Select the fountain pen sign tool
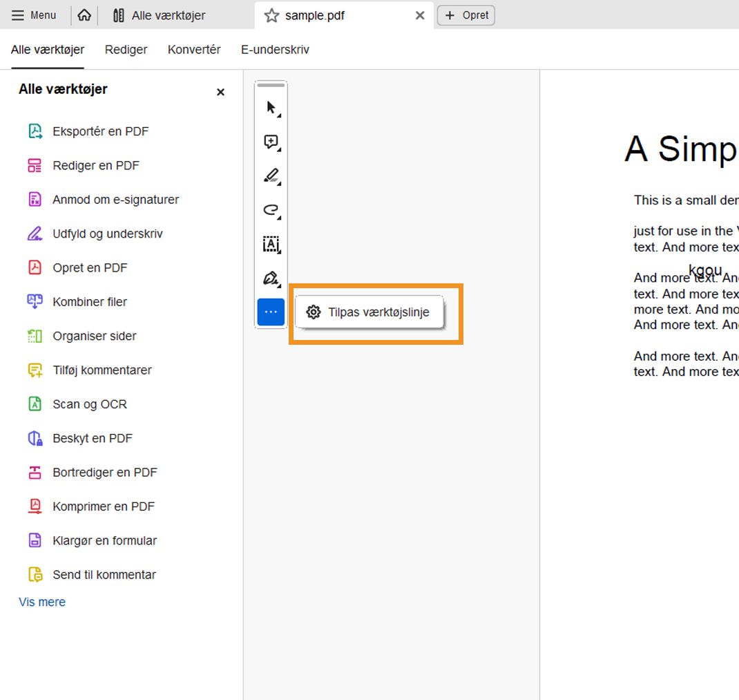This screenshot has height=700, width=739. pos(271,278)
